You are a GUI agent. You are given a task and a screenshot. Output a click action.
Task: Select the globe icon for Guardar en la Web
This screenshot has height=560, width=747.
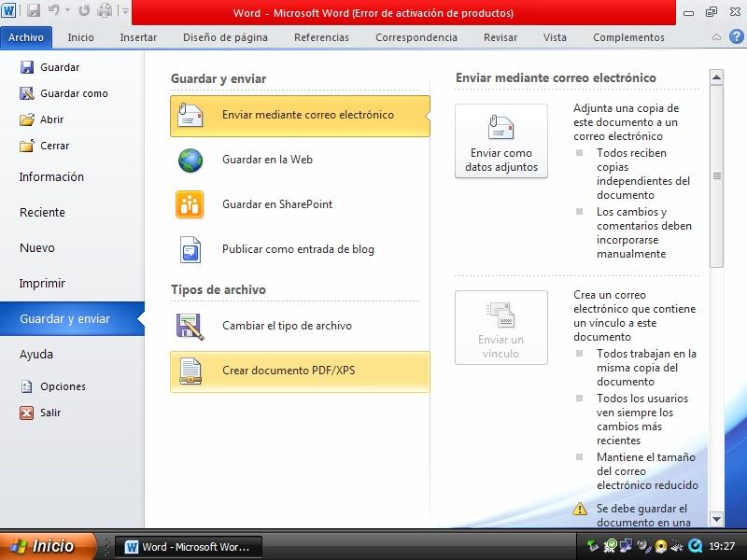(x=190, y=161)
